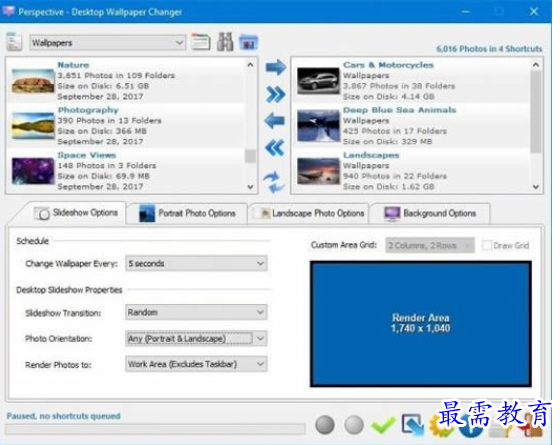560x445 pixels.
Task: Open search with the binoculars icon
Action: pyautogui.click(x=225, y=42)
